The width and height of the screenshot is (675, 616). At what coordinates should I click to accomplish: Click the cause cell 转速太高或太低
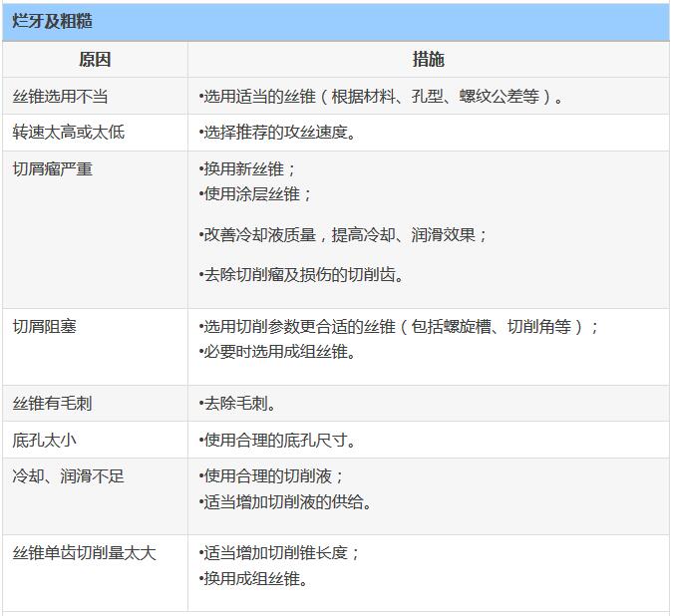[x=69, y=133]
